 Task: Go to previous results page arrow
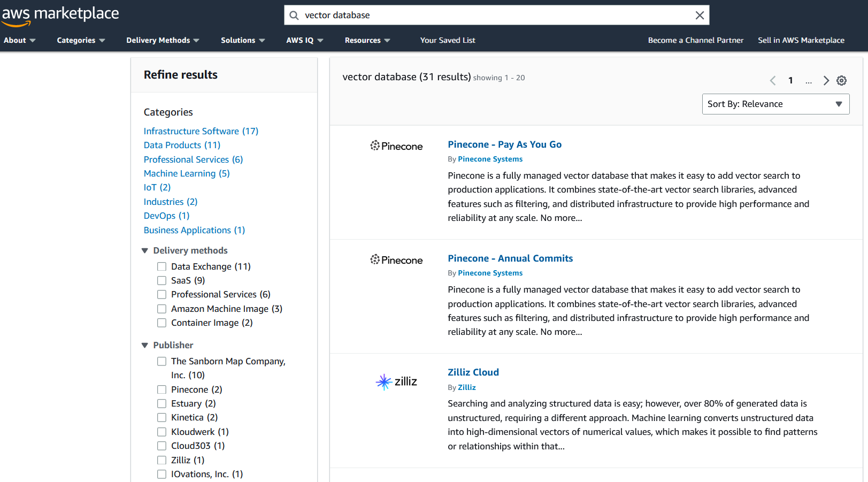[x=773, y=81]
